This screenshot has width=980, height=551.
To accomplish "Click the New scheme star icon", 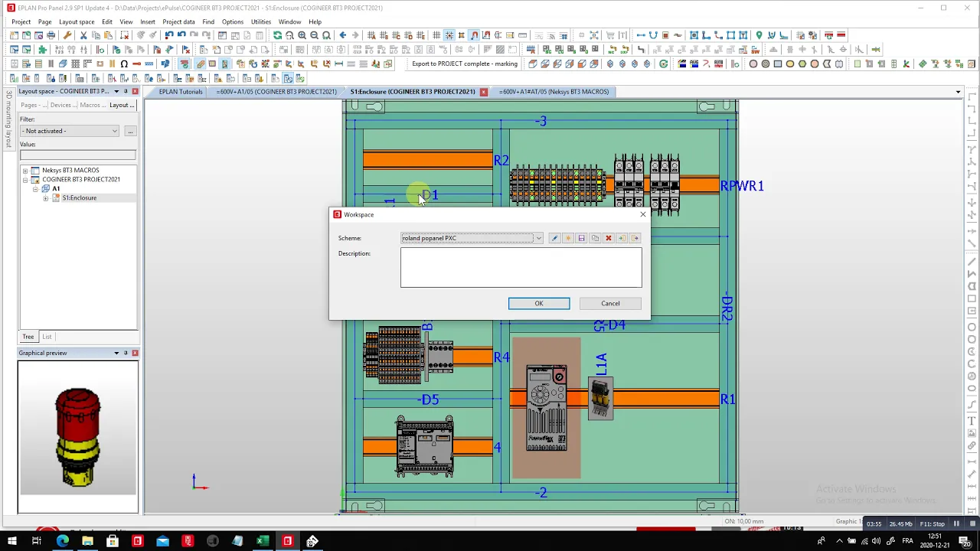I will [568, 238].
